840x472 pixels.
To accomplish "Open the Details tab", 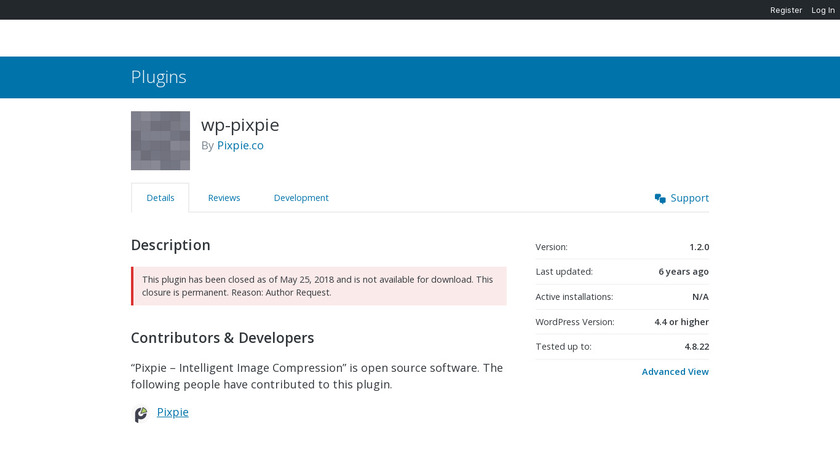I will coord(160,198).
